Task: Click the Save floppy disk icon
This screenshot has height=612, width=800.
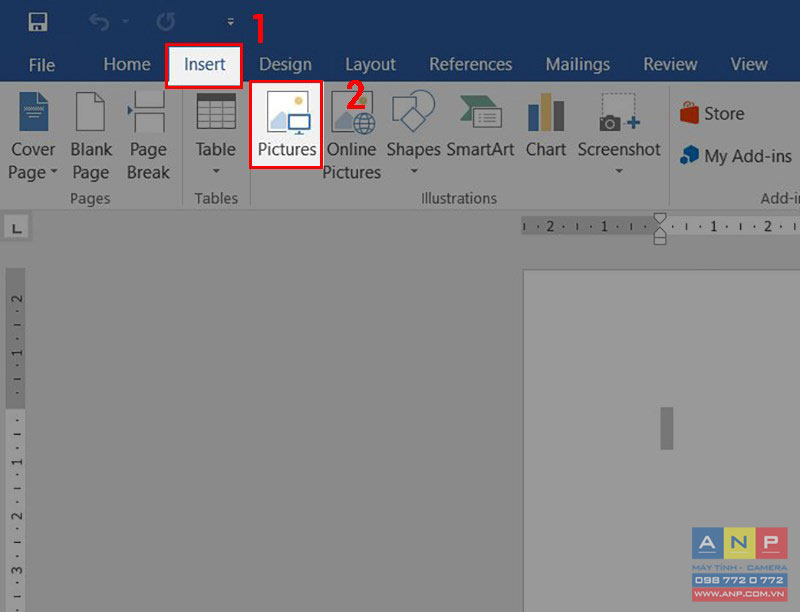Action: coord(38,22)
